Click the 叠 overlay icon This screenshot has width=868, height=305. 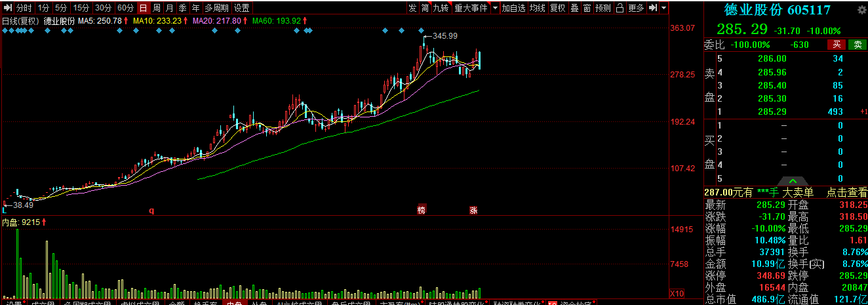[574, 8]
